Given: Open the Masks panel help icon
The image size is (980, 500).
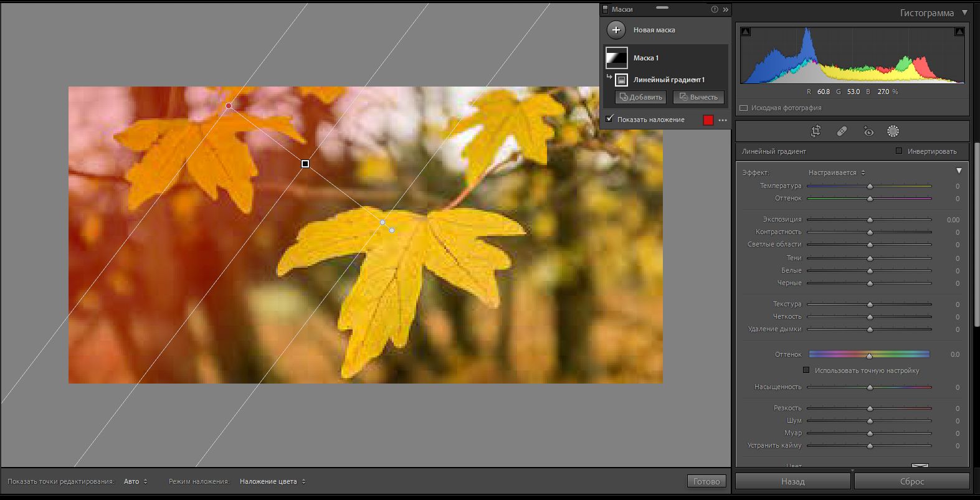Looking at the screenshot, I should 715,9.
